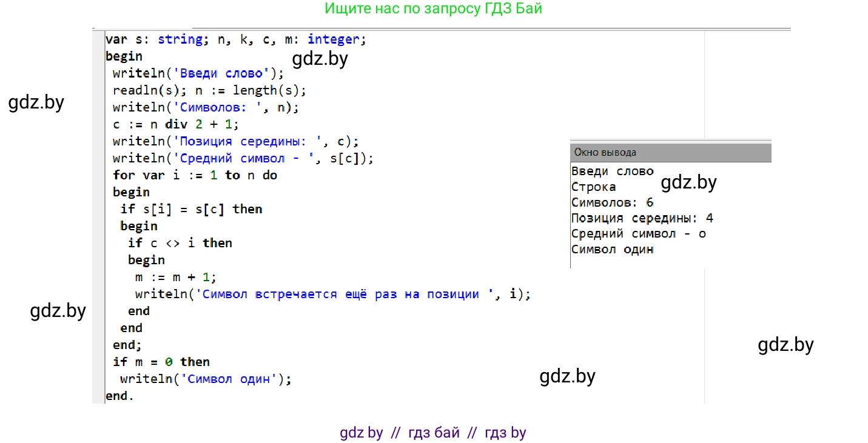Screen dimensions: 868x443
Task: Click the footer text 'gdz by // гдз бай'
Action: point(432,433)
